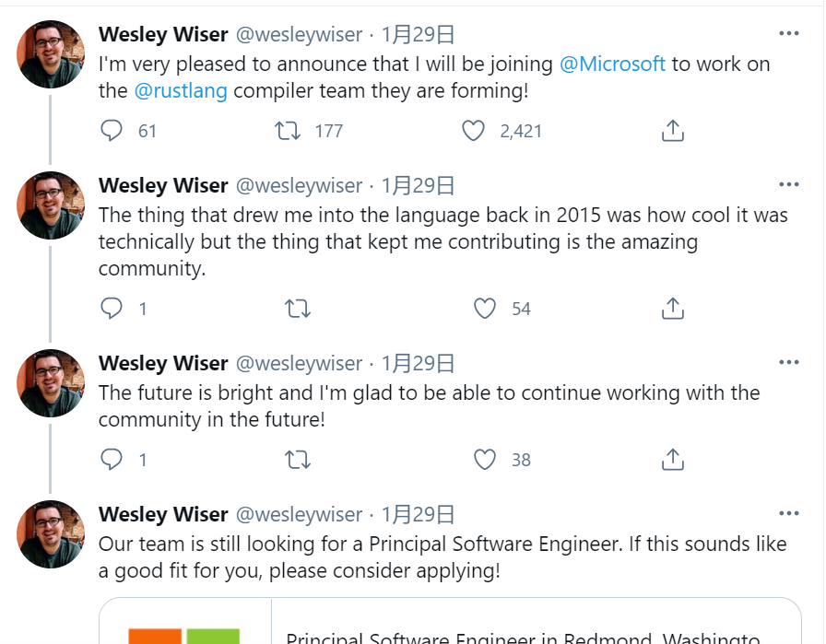The width and height of the screenshot is (826, 644).
Task: Retweet the future is bright tweet
Action: click(298, 460)
